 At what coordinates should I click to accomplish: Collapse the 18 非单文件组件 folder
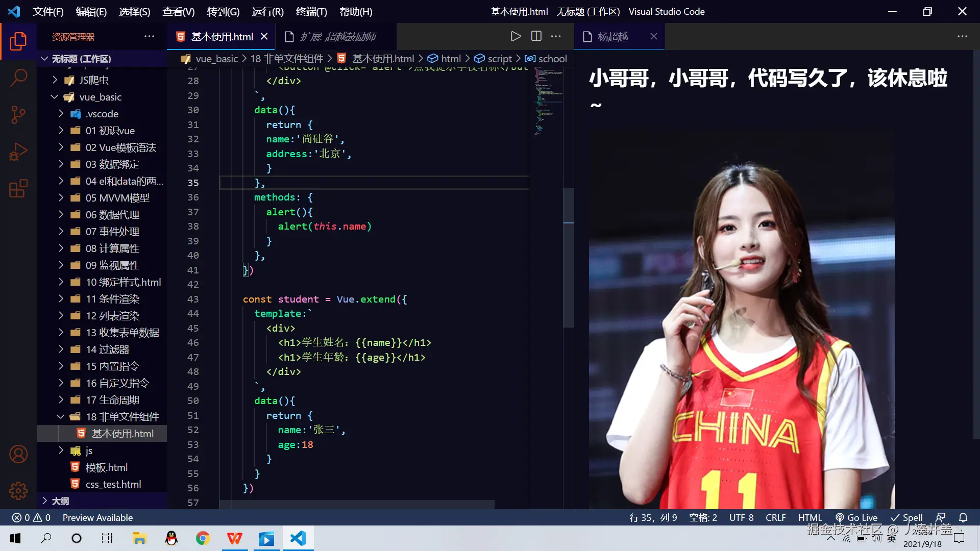(x=60, y=416)
